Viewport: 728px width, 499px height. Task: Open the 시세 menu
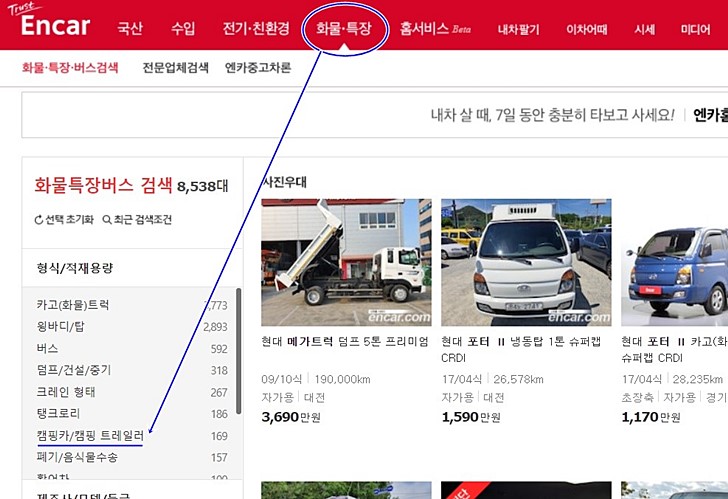pos(644,30)
